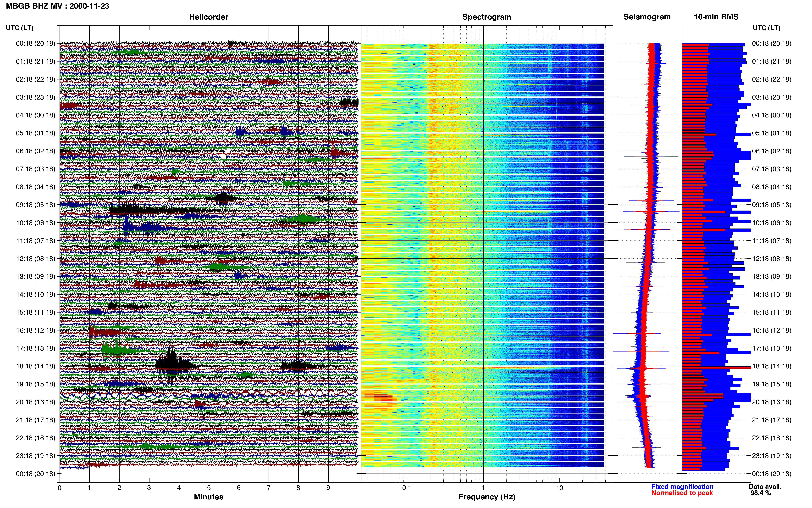
Task: Click the Seismogram column heading
Action: 647,17
